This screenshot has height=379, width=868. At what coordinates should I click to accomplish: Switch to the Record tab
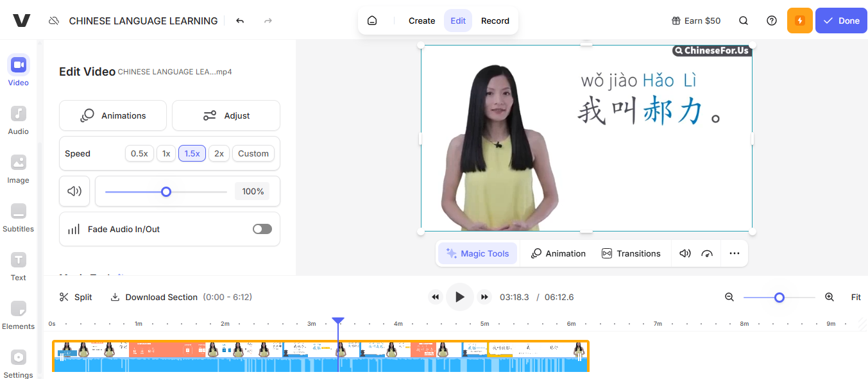pyautogui.click(x=495, y=20)
